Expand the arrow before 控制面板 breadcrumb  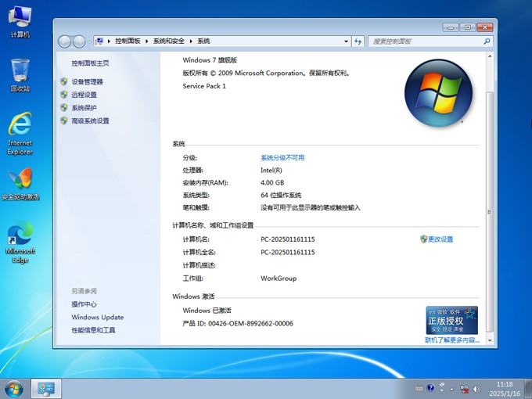click(109, 41)
